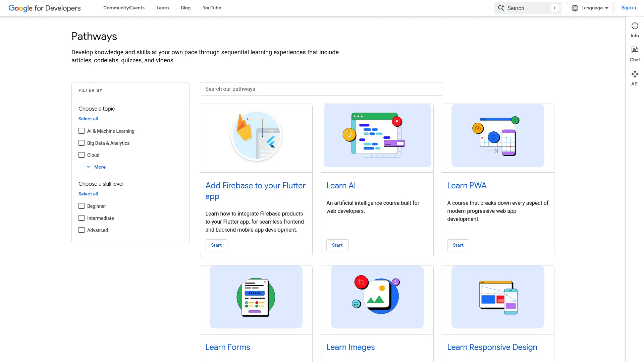Select all topics link
Viewport: 644px width, 362px height.
coord(88,119)
